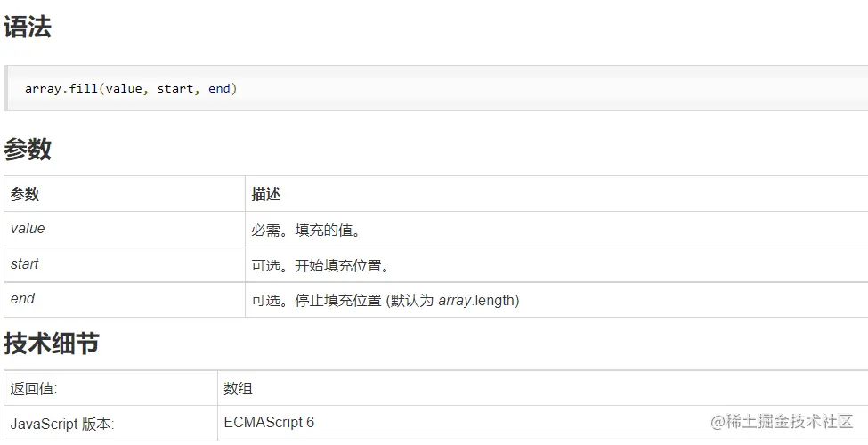Viewport: 868px width, 445px height.
Task: Click 'value' inside the array.fill syntax
Action: click(x=124, y=89)
